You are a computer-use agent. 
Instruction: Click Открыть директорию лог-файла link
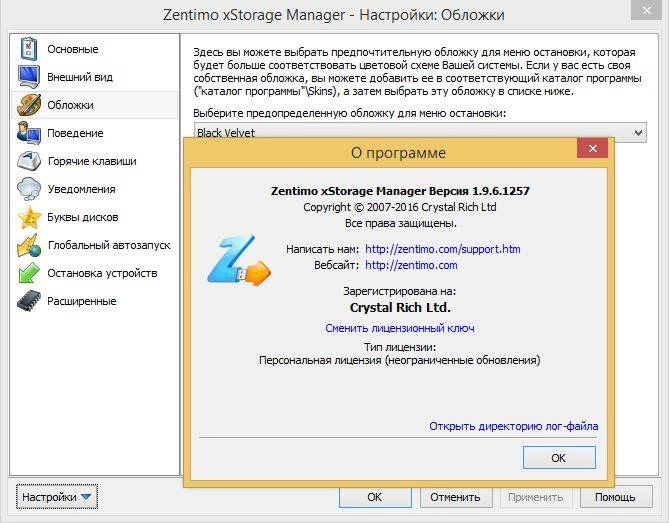514,426
